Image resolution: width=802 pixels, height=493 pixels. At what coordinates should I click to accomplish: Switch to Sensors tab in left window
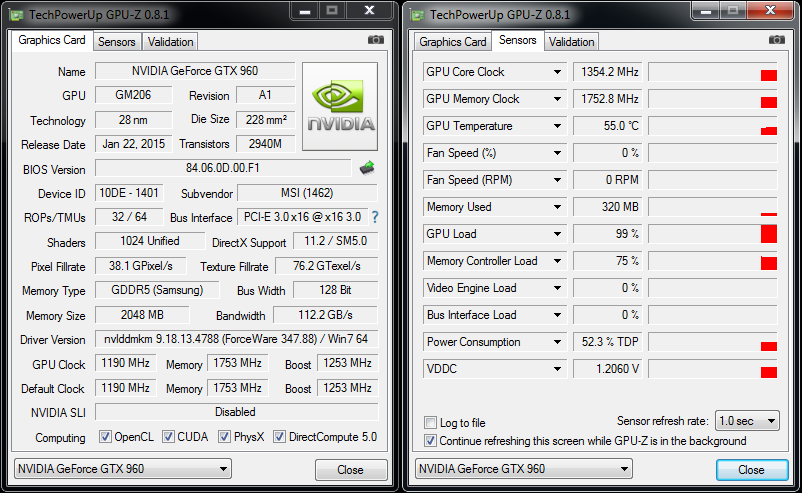pyautogui.click(x=117, y=41)
